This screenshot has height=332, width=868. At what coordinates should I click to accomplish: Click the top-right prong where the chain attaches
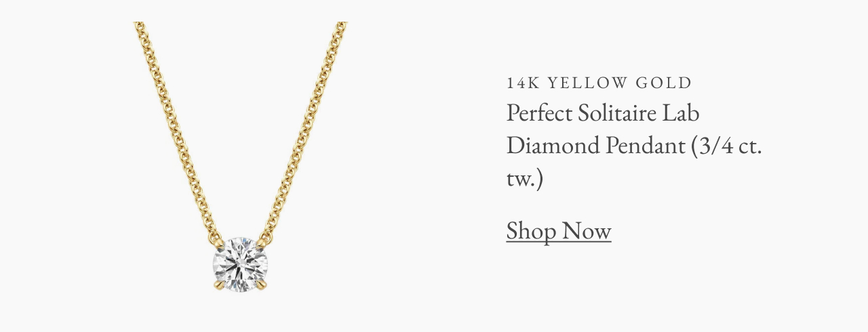(x=262, y=243)
